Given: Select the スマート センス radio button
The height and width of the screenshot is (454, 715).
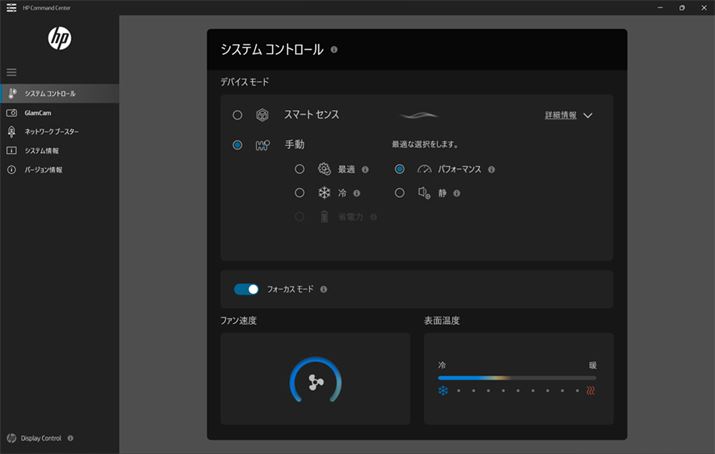Looking at the screenshot, I should click(237, 115).
